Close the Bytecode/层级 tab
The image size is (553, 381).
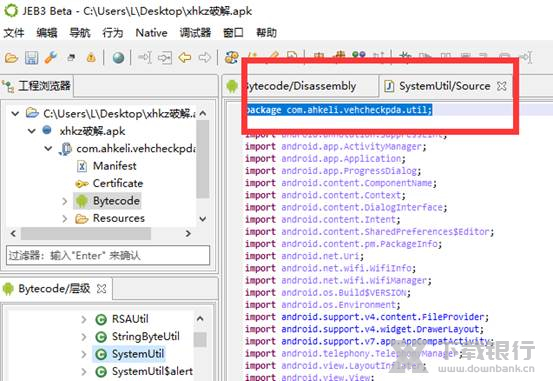pos(102,289)
